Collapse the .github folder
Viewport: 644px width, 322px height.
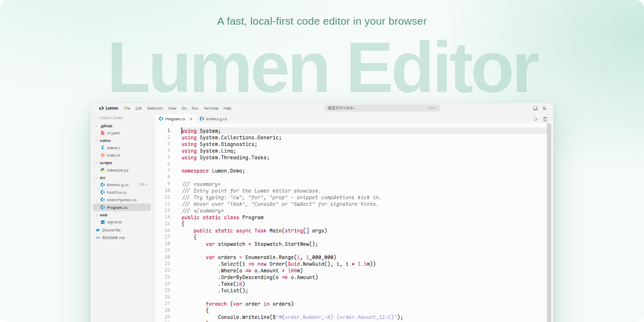click(96, 126)
